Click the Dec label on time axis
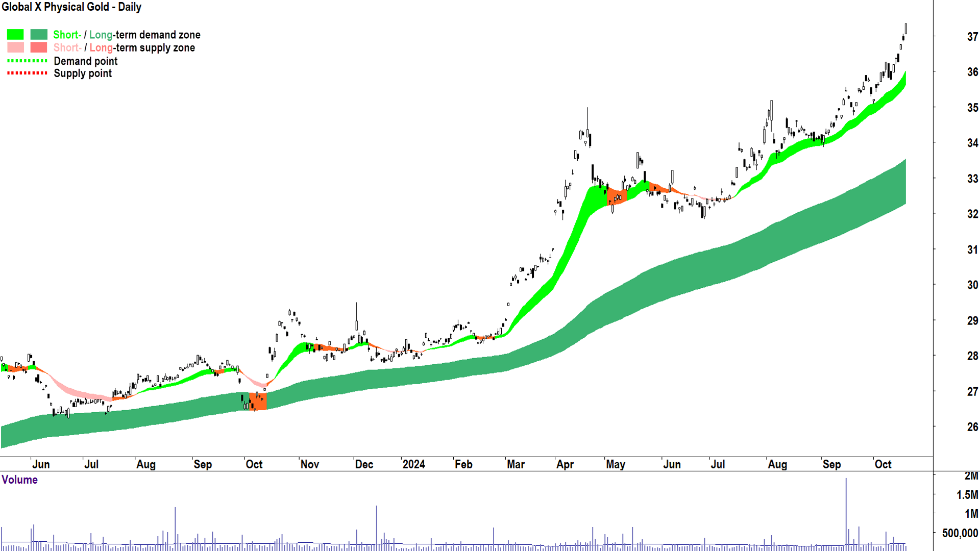Screen dimensions: 980x551 (x=364, y=464)
